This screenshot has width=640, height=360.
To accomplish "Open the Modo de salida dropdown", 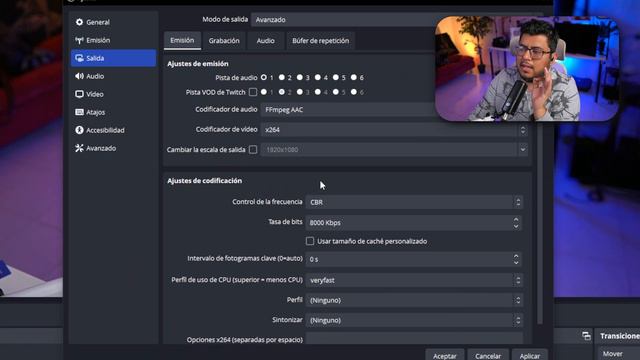I will (x=344, y=20).
